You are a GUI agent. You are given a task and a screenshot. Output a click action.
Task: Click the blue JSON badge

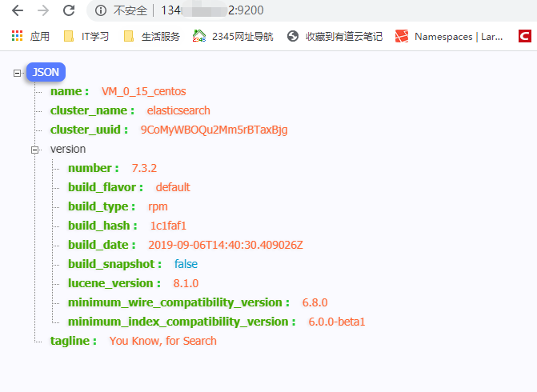point(46,72)
